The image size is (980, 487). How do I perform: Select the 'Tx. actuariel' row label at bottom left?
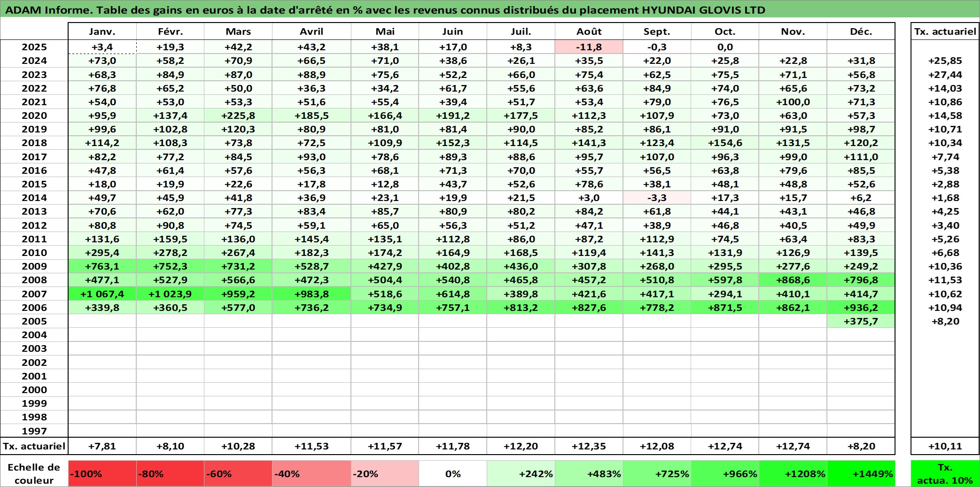[x=34, y=446]
